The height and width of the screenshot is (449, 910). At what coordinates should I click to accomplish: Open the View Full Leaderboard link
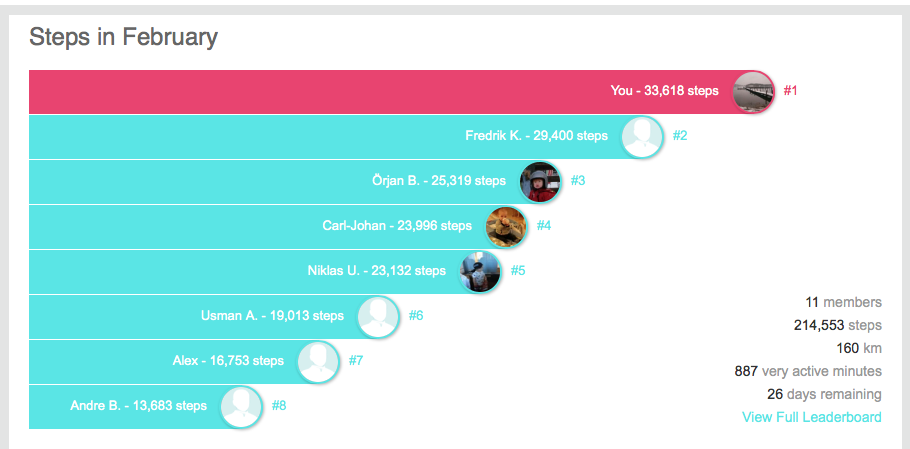pos(811,417)
